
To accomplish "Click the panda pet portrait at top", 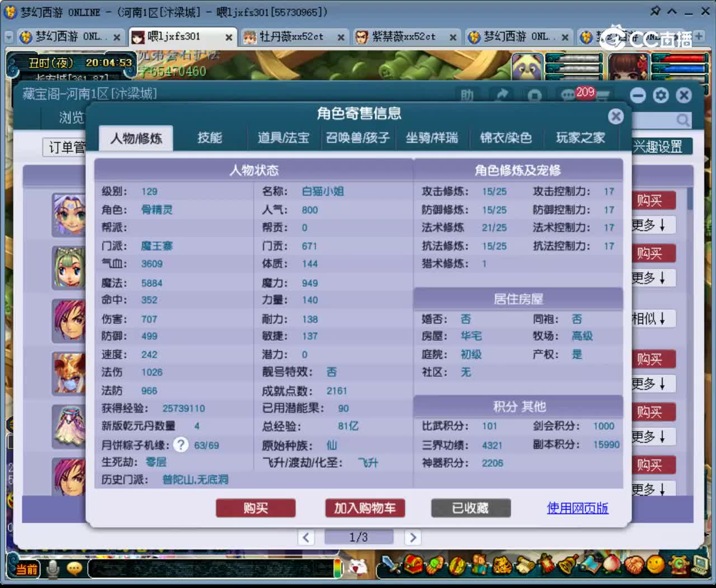I will 527,67.
